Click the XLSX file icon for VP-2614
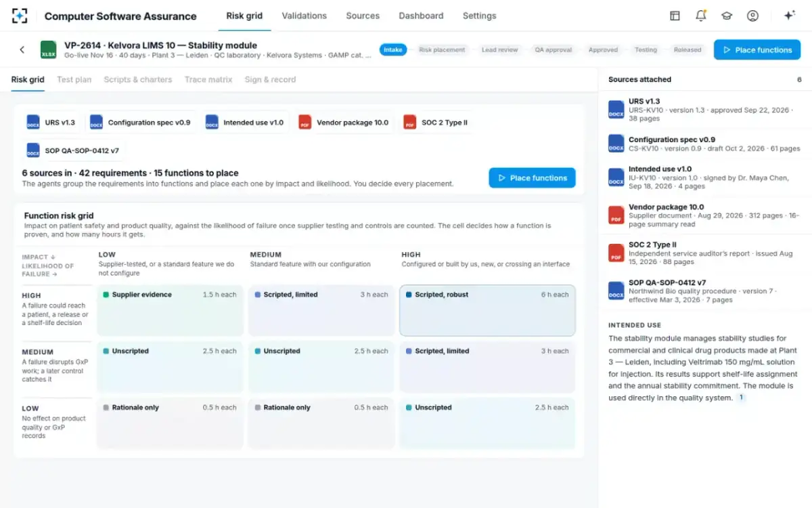 coord(49,49)
